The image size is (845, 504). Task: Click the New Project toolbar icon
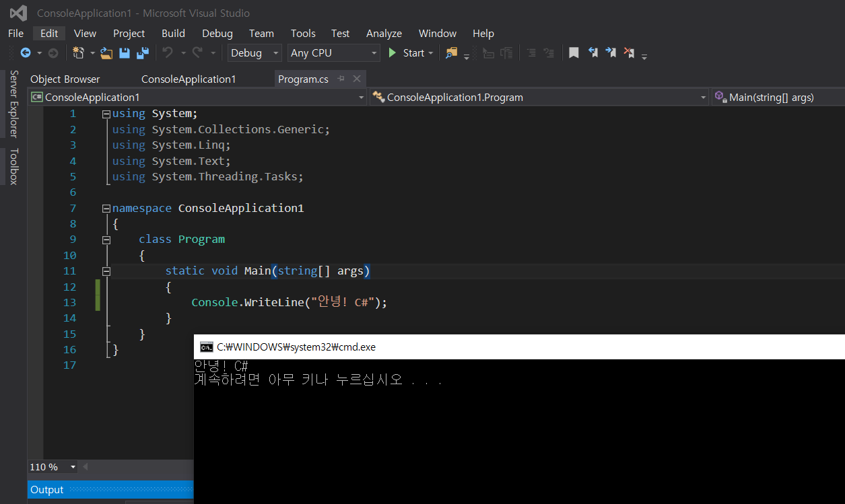[x=78, y=52]
